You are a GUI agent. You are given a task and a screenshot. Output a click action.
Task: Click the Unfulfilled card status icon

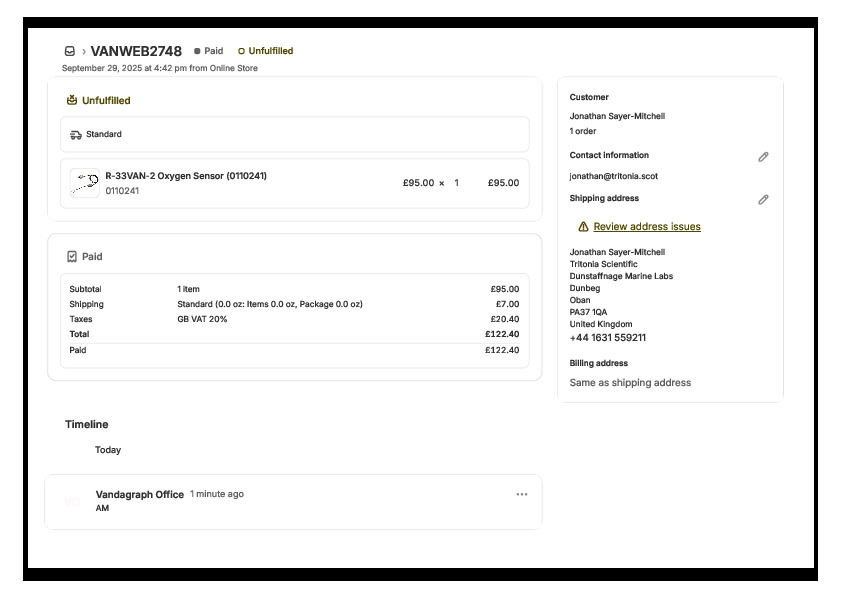pyautogui.click(x=72, y=100)
